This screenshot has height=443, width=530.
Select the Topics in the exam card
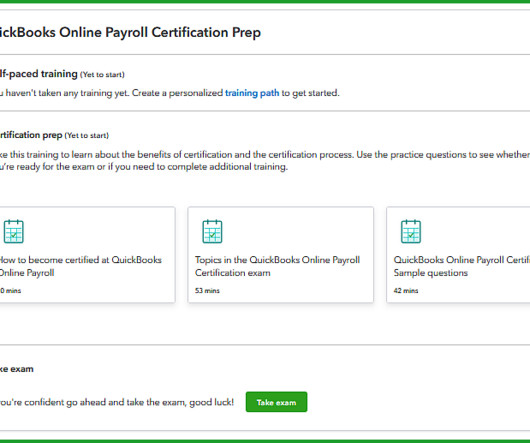click(x=281, y=255)
